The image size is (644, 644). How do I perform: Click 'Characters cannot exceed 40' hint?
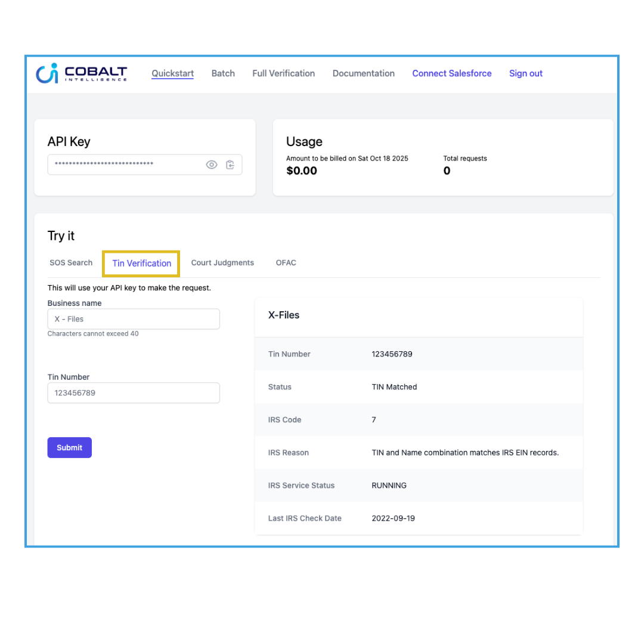pos(93,333)
